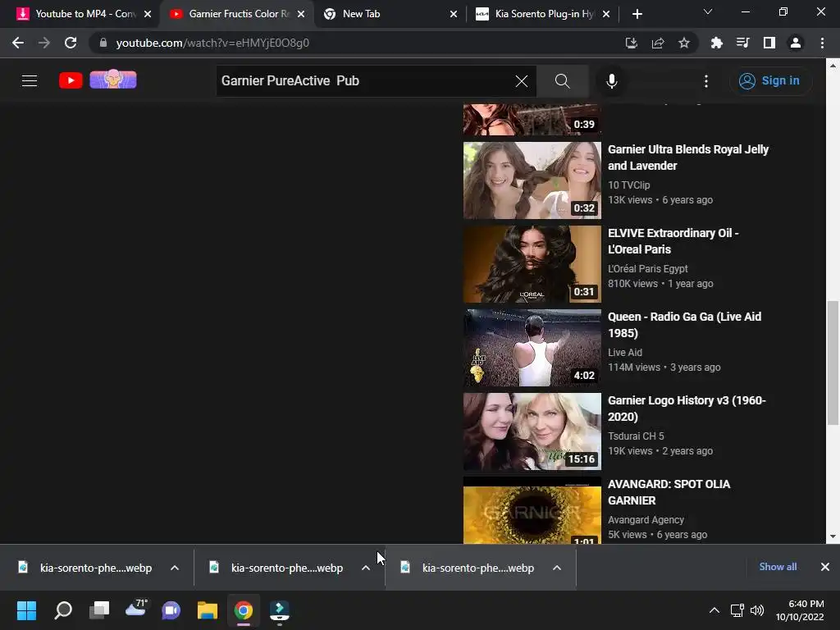The height and width of the screenshot is (630, 840).
Task: Open Garnier Ultra Blends Royal Jelly thumbnail
Action: tap(532, 180)
